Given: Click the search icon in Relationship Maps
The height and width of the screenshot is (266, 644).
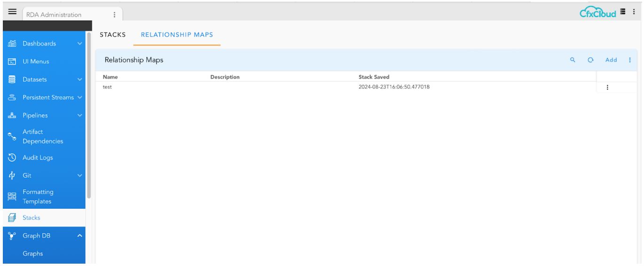Looking at the screenshot, I should (x=572, y=60).
